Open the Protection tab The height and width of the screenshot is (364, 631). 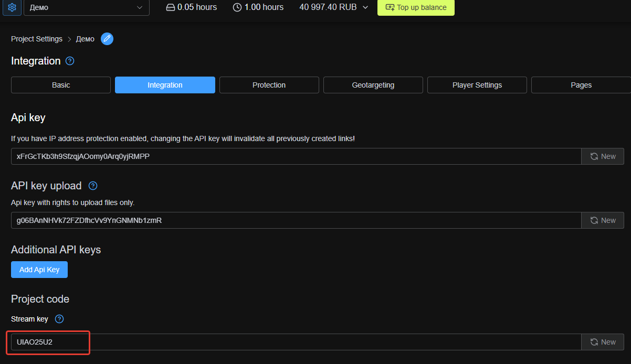tap(269, 85)
